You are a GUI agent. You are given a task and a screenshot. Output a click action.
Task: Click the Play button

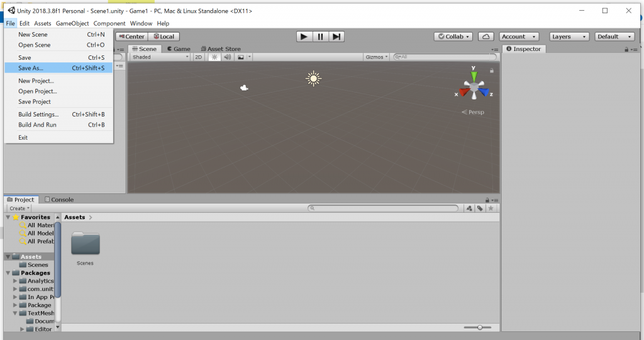[x=304, y=37]
